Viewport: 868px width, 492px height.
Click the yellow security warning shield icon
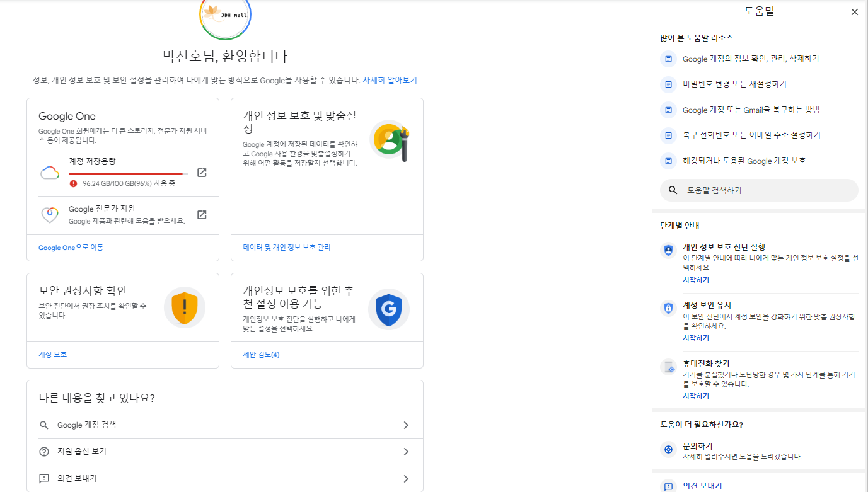pyautogui.click(x=185, y=307)
